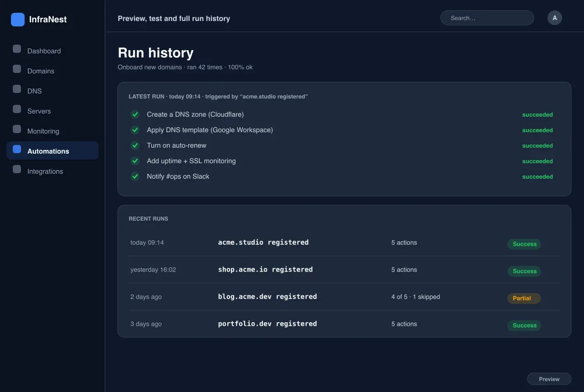Click the Success badge for acme.studio

point(524,244)
